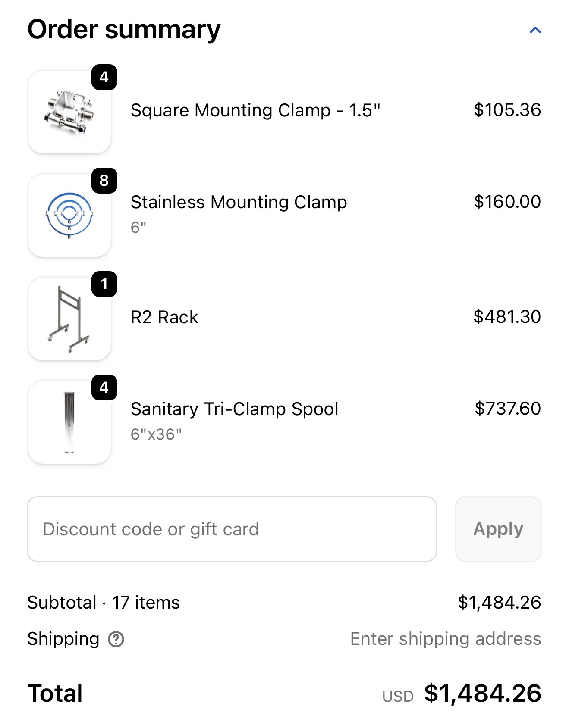
Task: Click the R2 Rack product image
Action: click(x=69, y=319)
